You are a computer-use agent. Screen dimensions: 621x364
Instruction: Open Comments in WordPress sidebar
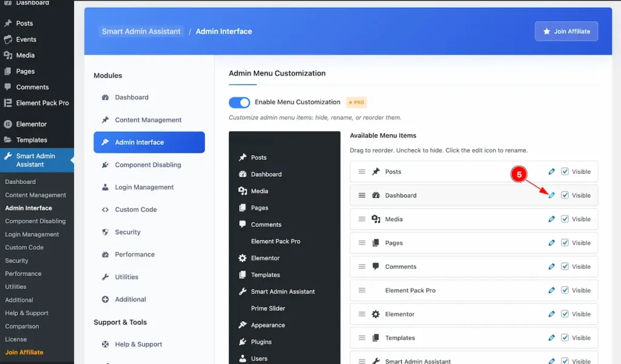37,87
